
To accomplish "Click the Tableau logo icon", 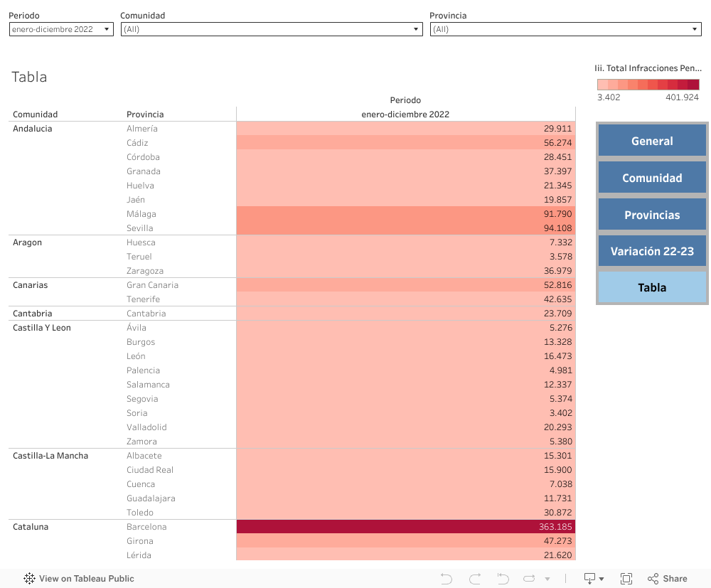I will 30,578.
